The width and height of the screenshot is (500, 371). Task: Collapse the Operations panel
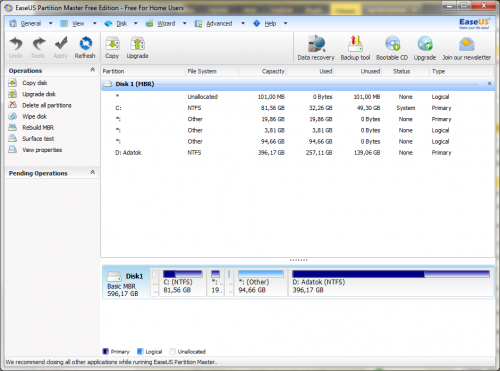point(93,70)
